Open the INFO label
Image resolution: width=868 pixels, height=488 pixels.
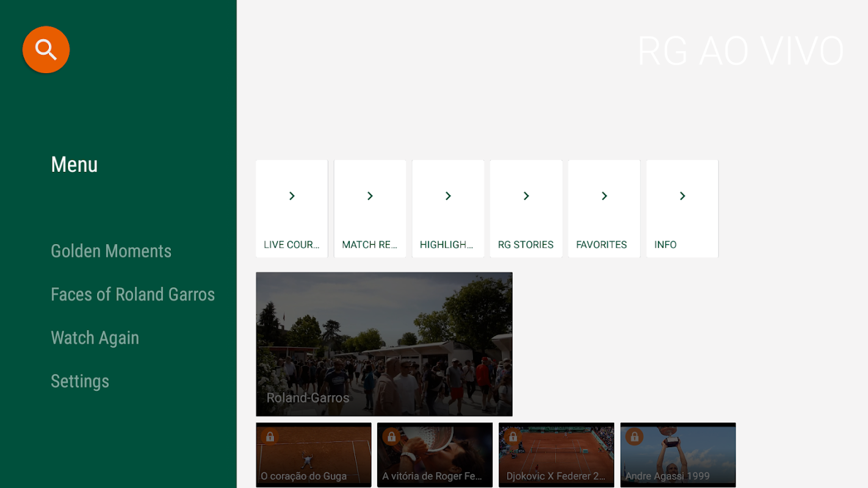665,245
